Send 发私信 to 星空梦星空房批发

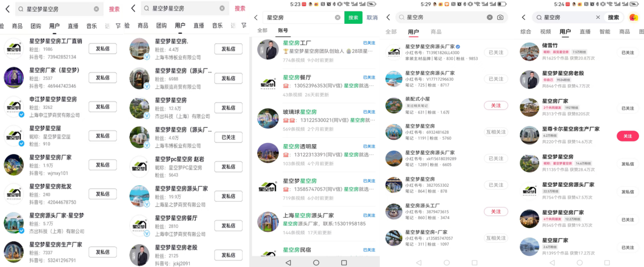[x=103, y=194]
